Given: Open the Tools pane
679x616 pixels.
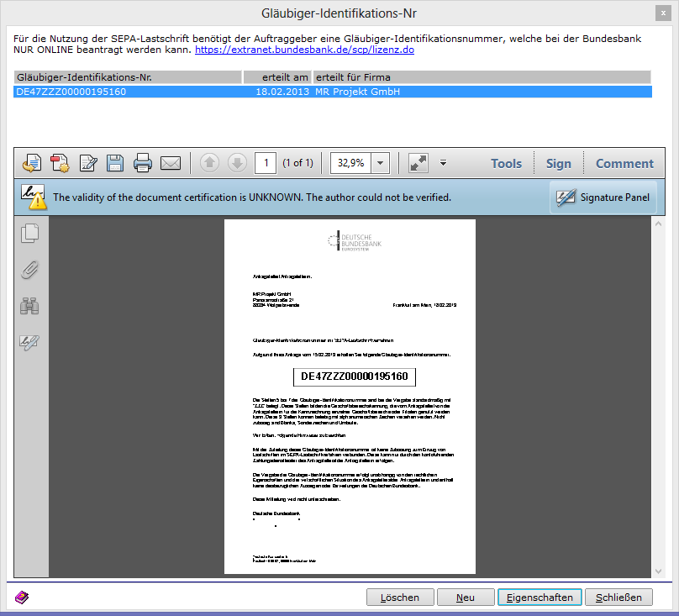Looking at the screenshot, I should pos(506,163).
